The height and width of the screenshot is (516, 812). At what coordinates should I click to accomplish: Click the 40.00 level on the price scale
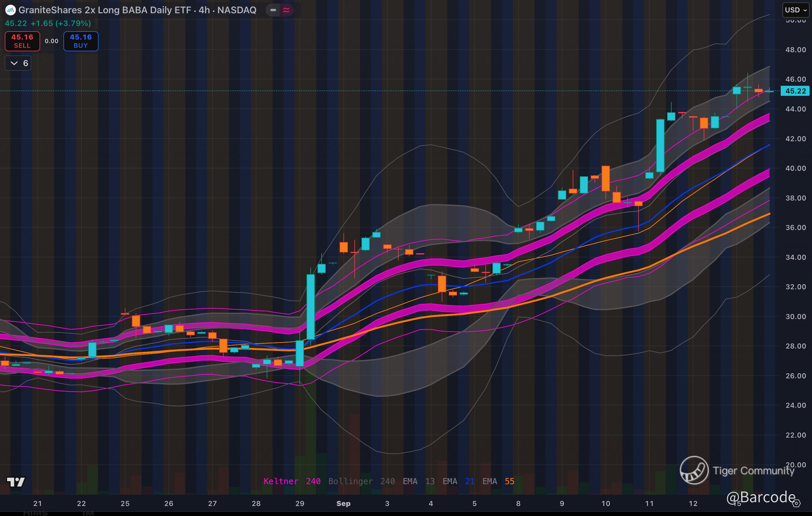[x=795, y=168]
